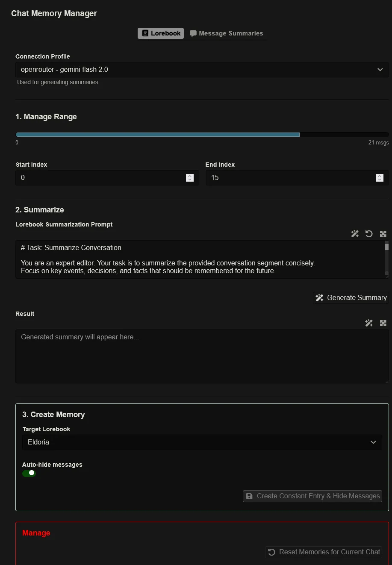Screen dimensions: 392x565
Task: Click Reset Memories for Current Chat
Action: coord(324,552)
